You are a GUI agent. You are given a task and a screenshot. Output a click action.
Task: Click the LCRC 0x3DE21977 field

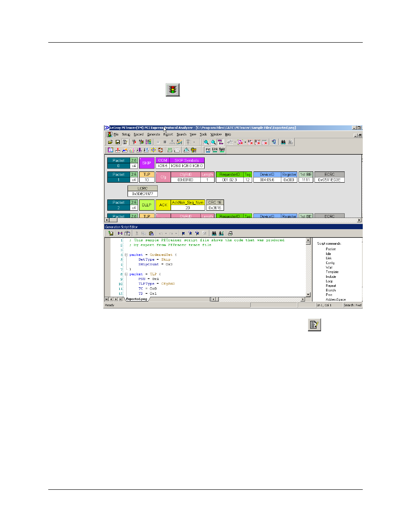click(x=143, y=191)
